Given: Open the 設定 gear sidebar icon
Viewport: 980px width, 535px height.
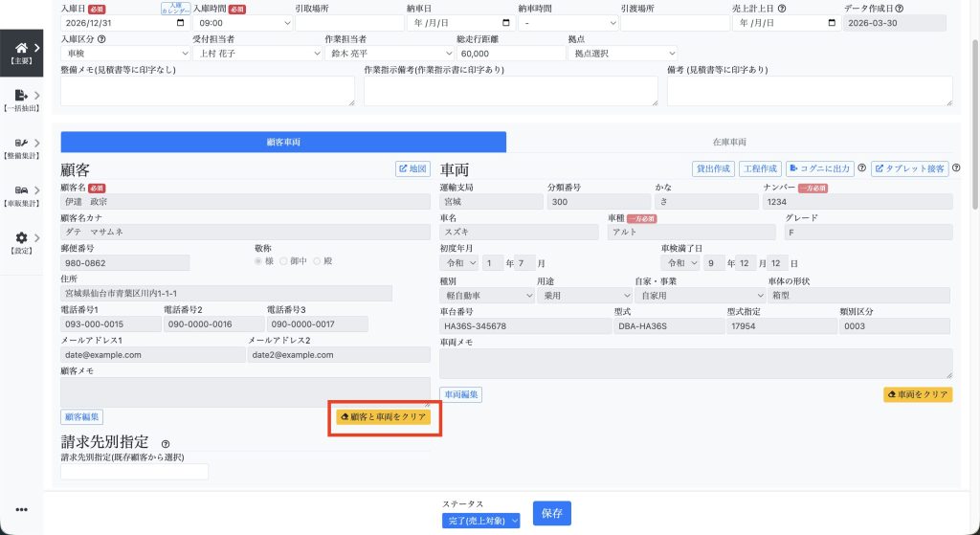Looking at the screenshot, I should click(21, 242).
